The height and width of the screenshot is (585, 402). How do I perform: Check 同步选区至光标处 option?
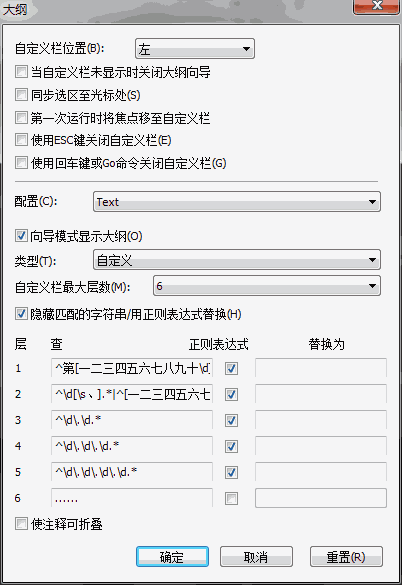tap(21, 95)
